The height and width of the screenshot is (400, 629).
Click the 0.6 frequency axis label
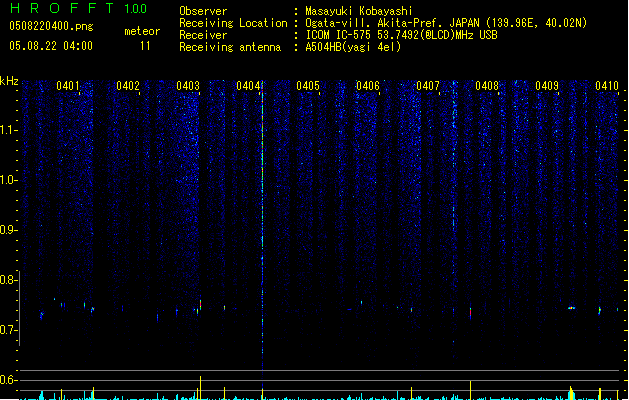(8, 380)
